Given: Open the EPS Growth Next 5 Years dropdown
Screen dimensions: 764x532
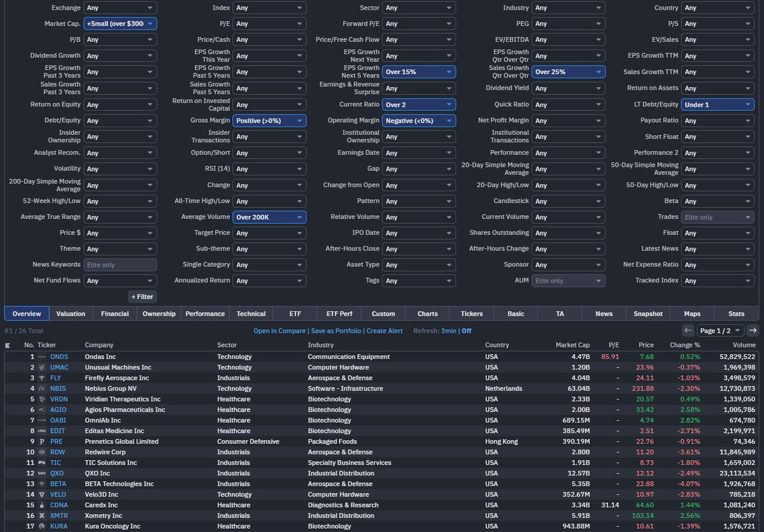Looking at the screenshot, I should 419,72.
